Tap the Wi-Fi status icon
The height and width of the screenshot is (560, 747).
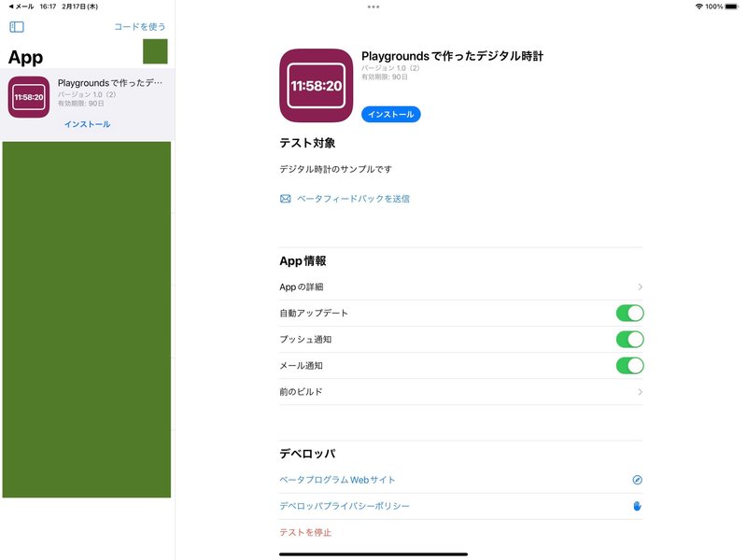698,7
